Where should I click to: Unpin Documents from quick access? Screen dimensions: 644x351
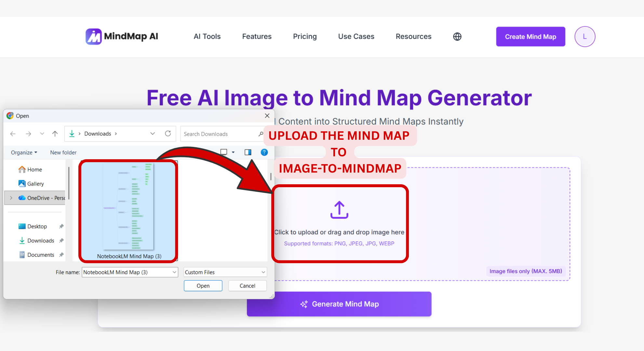coord(61,255)
